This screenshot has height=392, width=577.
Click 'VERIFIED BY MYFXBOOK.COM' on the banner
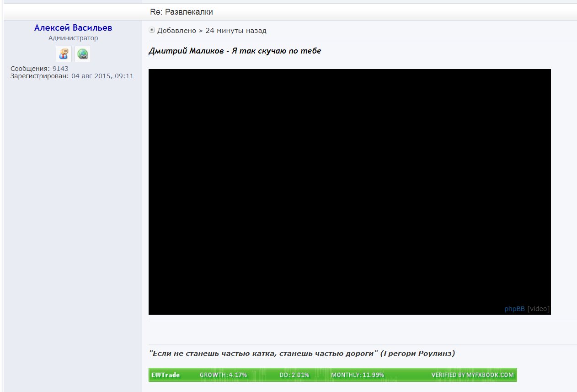(x=472, y=375)
